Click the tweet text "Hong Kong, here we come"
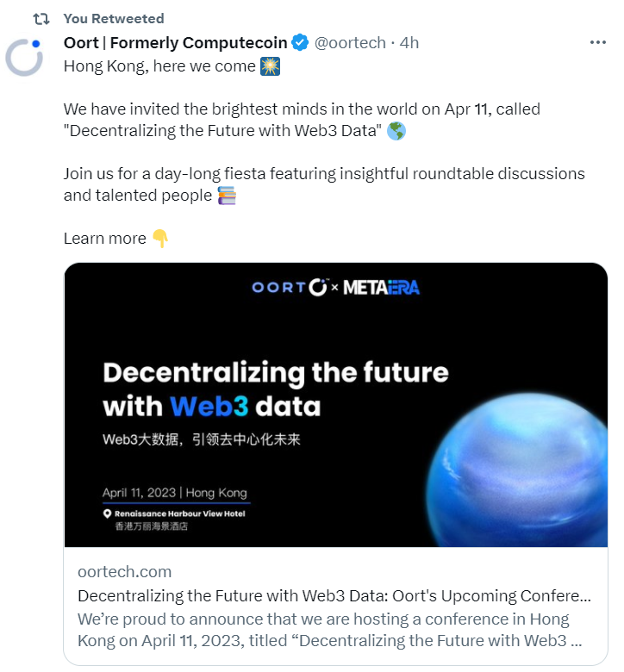 [159, 66]
